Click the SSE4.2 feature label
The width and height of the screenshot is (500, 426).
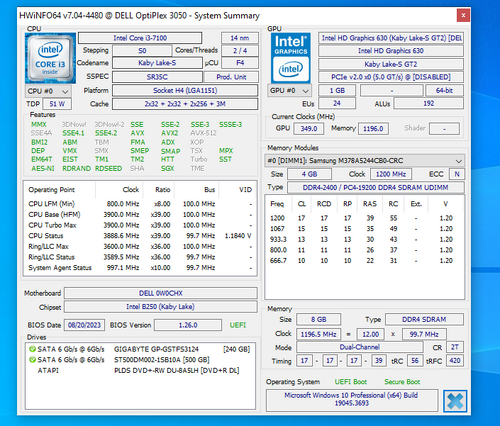(x=106, y=133)
